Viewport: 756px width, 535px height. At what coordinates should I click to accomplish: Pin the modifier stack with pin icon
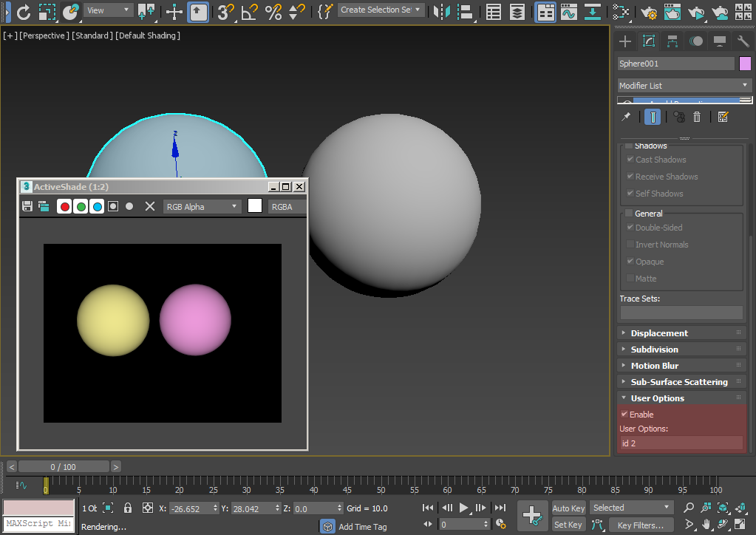pyautogui.click(x=626, y=117)
